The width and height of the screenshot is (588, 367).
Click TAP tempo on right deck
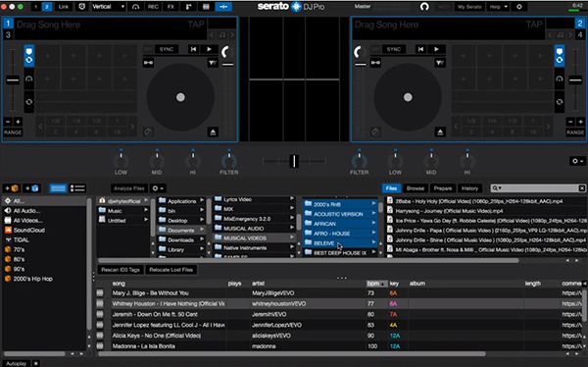click(534, 25)
